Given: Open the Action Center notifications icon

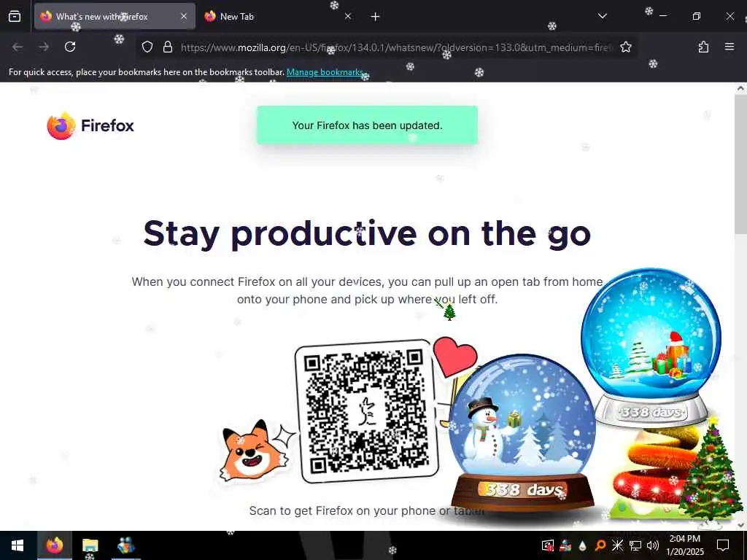Looking at the screenshot, I should (723, 545).
